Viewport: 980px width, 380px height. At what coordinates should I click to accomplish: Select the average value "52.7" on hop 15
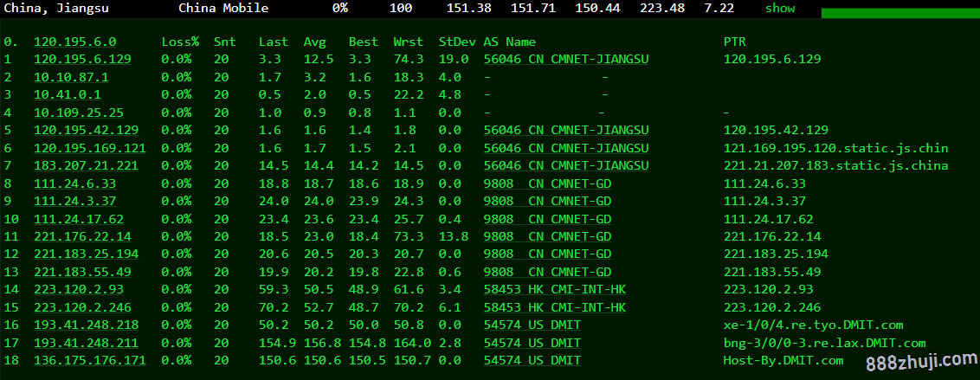[319, 307]
